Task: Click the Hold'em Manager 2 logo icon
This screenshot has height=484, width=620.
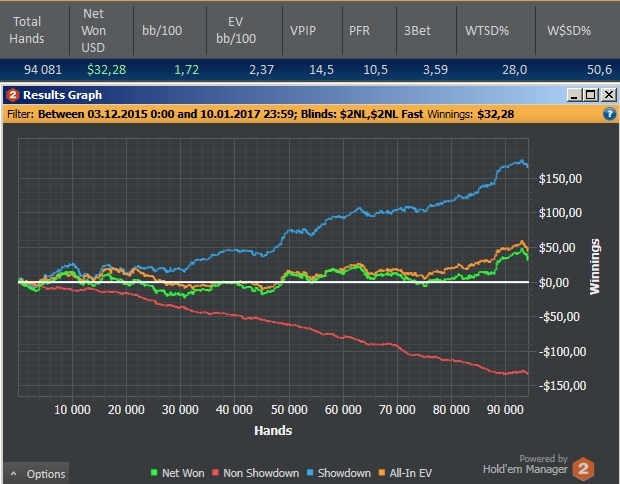Action: point(583,469)
